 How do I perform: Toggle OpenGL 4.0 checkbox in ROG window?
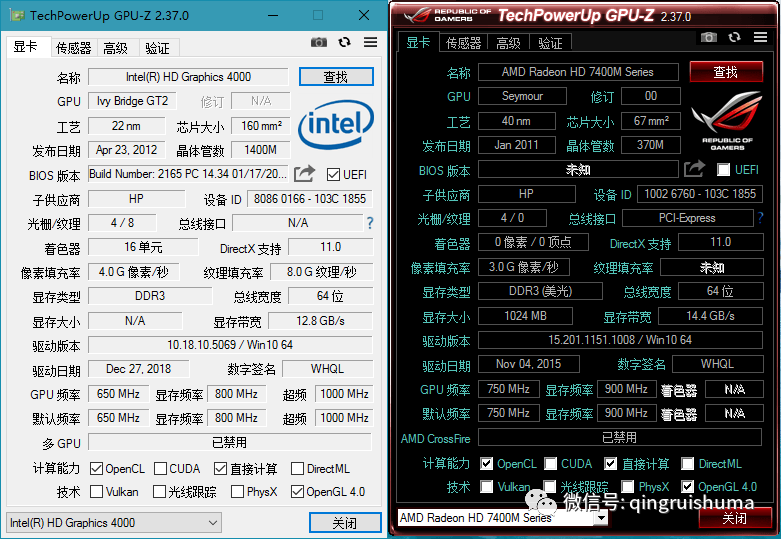[x=688, y=486]
